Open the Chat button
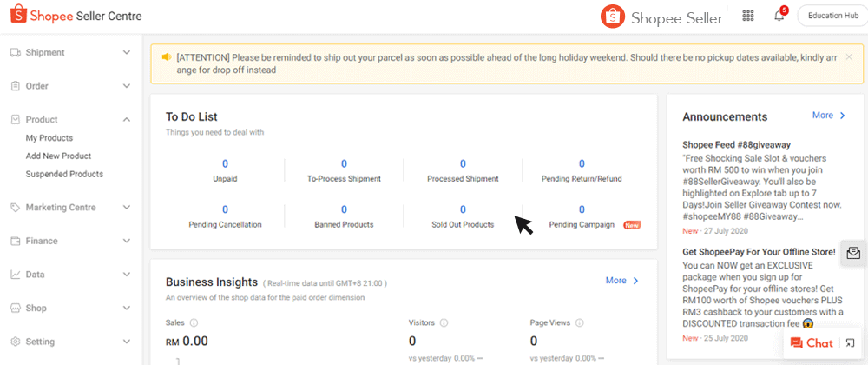 pos(812,343)
